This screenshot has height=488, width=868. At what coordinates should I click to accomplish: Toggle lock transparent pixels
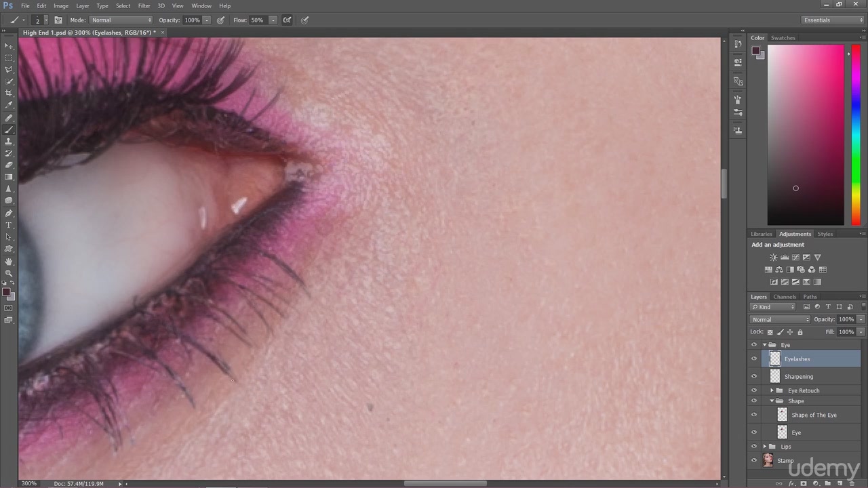(770, 332)
